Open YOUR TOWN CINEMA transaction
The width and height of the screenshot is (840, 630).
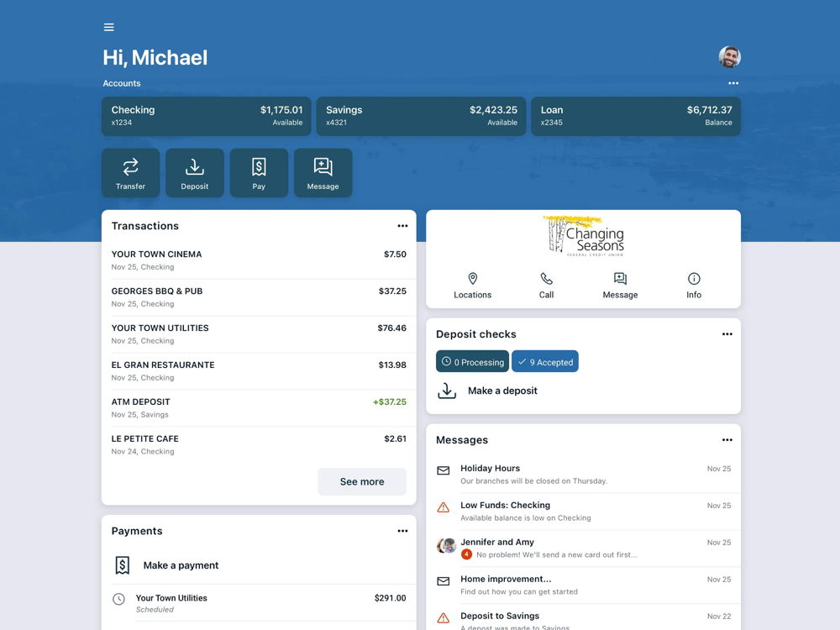[x=259, y=260]
